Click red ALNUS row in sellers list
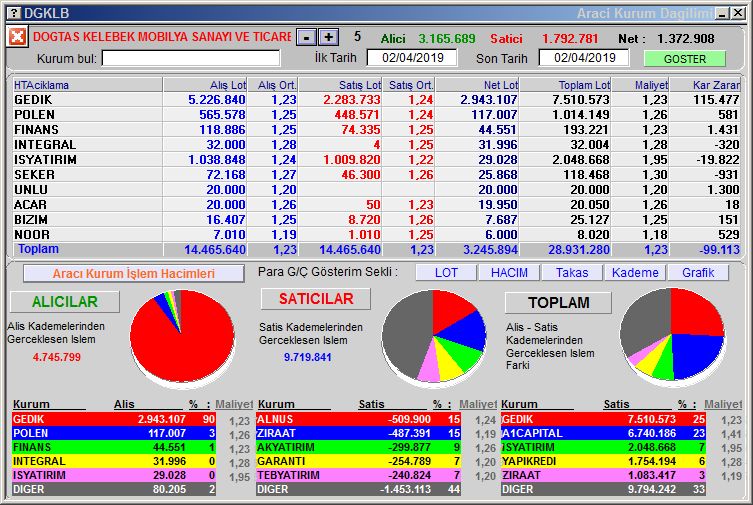 tap(359, 419)
